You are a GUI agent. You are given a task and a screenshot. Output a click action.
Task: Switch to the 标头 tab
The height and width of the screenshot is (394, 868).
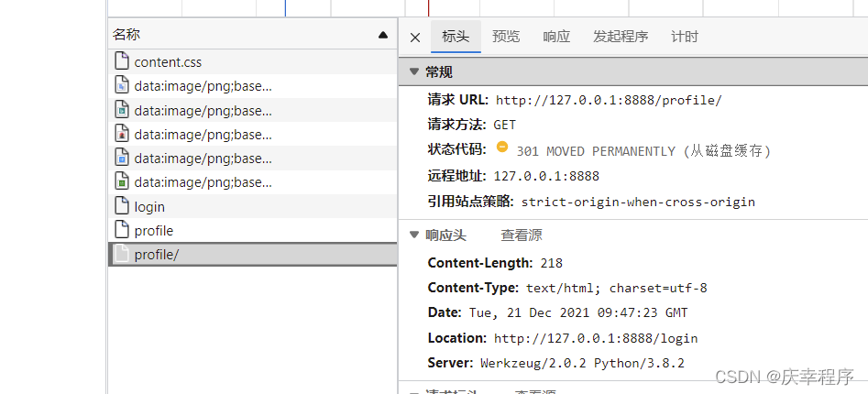click(456, 37)
